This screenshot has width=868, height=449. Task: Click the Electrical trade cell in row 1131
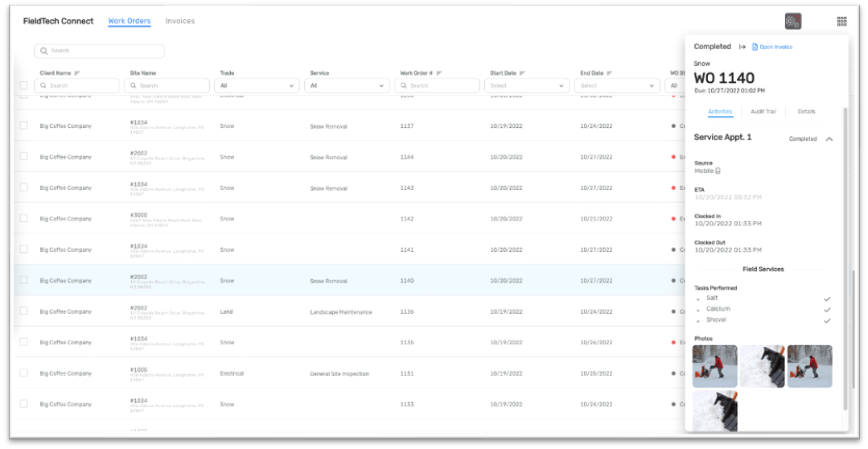click(x=232, y=373)
